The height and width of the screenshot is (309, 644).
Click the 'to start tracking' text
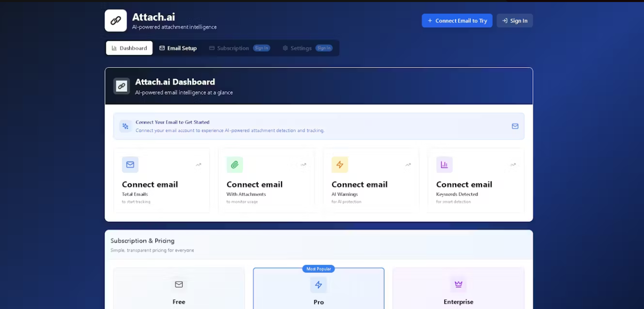(x=136, y=202)
